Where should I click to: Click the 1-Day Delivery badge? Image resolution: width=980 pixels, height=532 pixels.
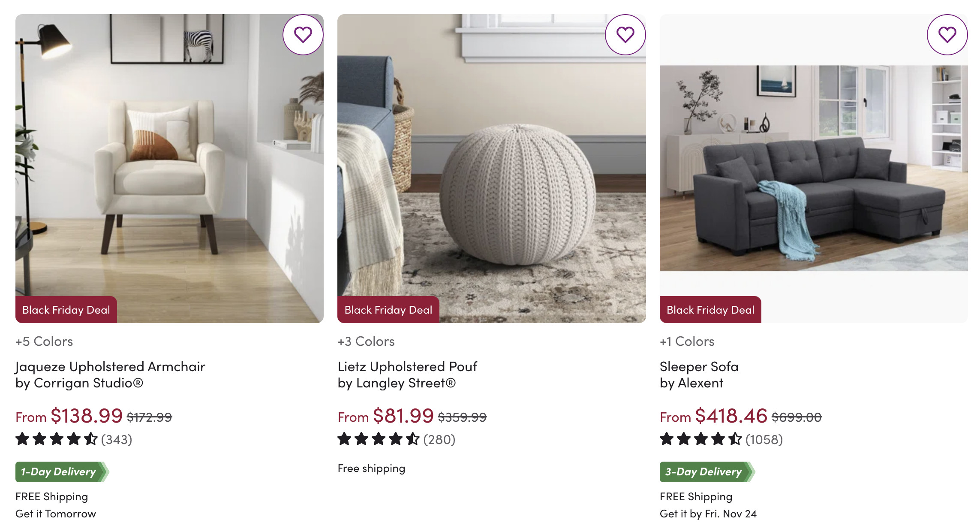pyautogui.click(x=61, y=472)
